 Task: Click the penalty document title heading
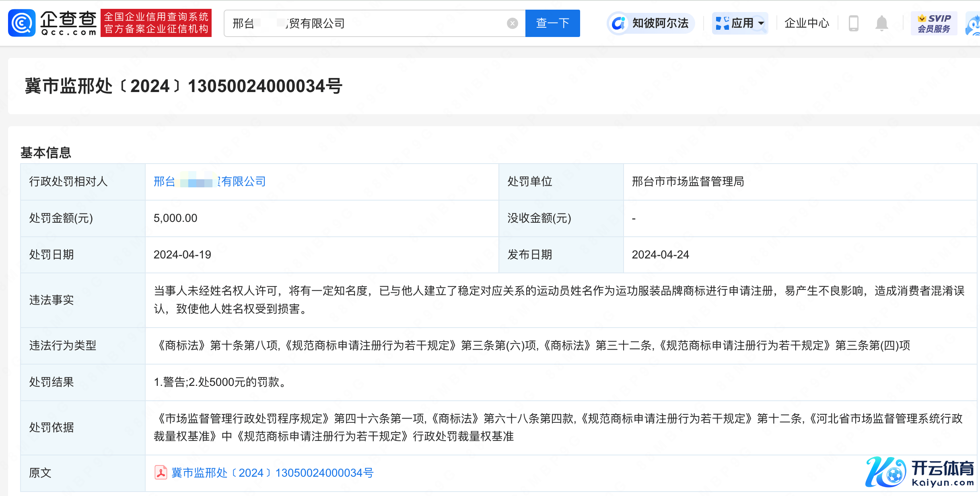tap(183, 86)
